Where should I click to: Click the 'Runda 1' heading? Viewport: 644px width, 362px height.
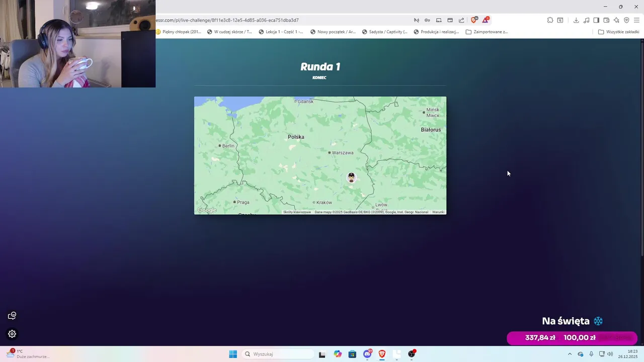pyautogui.click(x=320, y=67)
